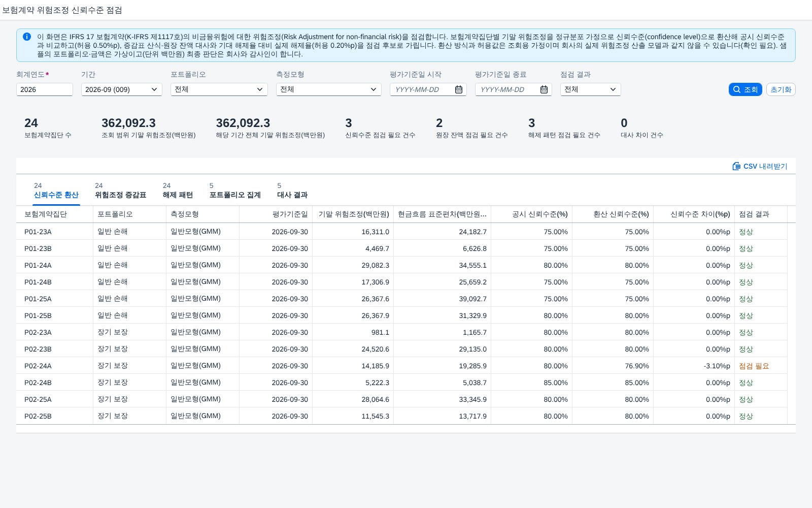Reset filters with the 초기화 button
The width and height of the screenshot is (812, 508).
[x=781, y=89]
